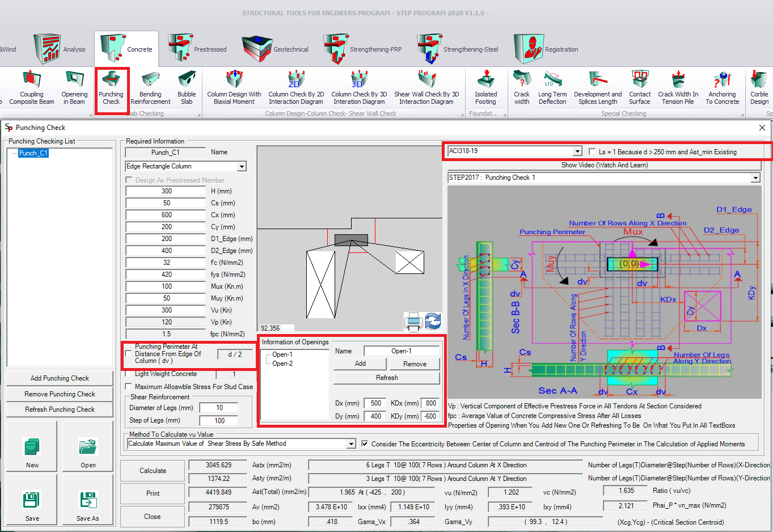Open Column Check By 3D Interaction Diagram
This screenshot has height=532, width=773.
point(359,88)
